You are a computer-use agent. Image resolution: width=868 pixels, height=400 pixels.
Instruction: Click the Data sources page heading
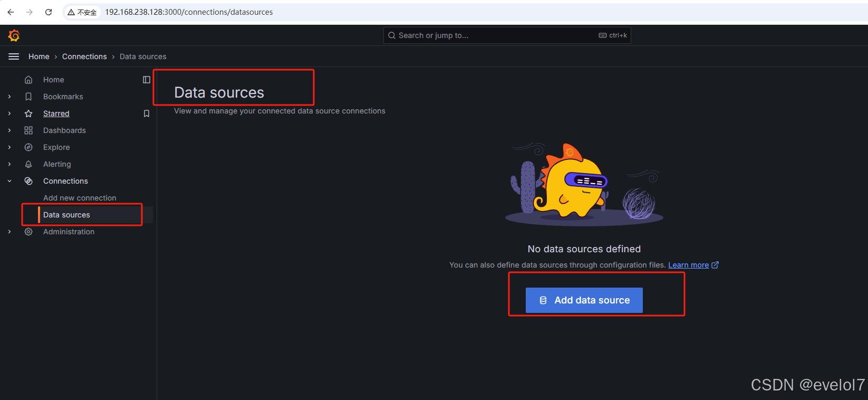click(219, 92)
